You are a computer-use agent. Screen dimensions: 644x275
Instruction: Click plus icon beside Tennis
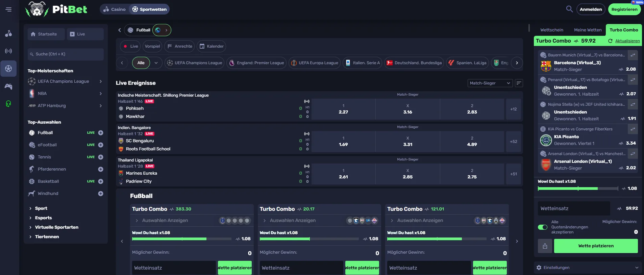101,157
